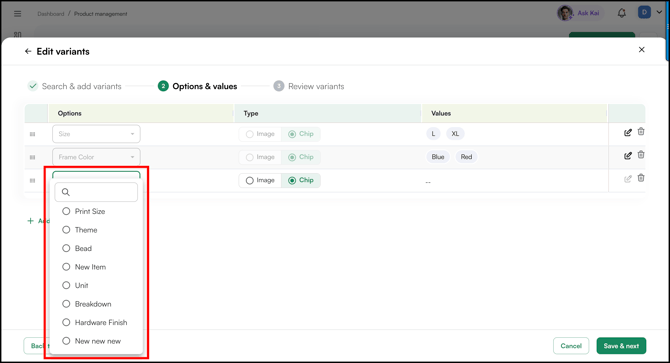
Task: Select the New new new radio option
Action: [66, 341]
